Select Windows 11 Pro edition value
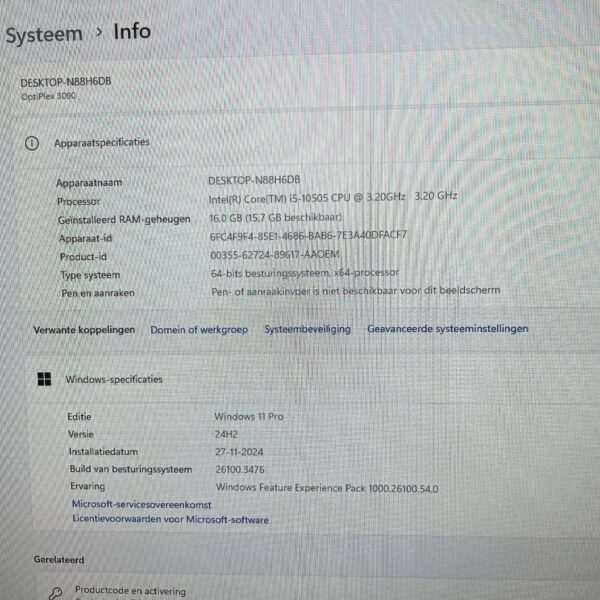600x600 pixels. coord(249,416)
